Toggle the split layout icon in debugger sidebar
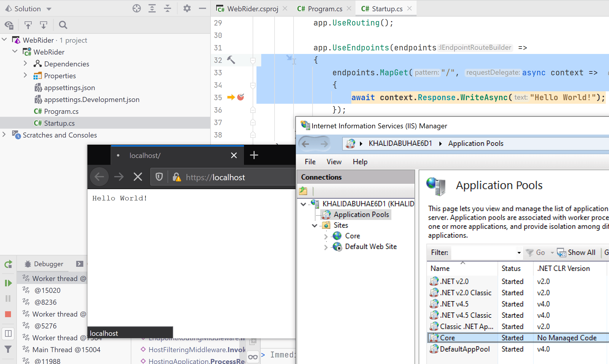 tap(8, 333)
